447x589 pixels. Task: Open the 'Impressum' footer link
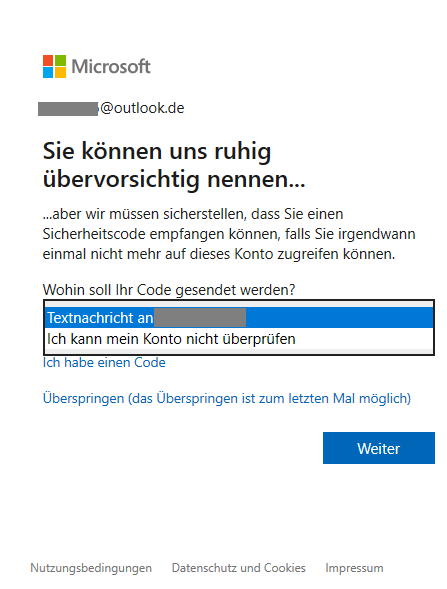point(354,568)
